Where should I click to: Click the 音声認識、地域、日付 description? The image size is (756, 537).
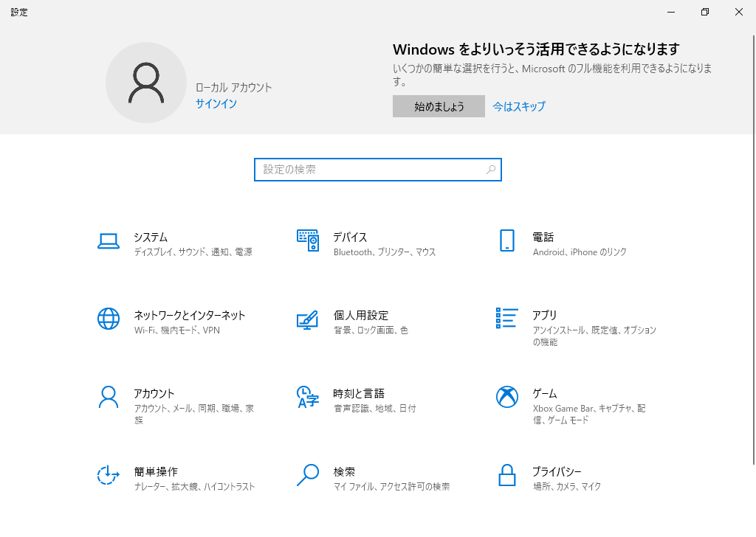pos(374,409)
